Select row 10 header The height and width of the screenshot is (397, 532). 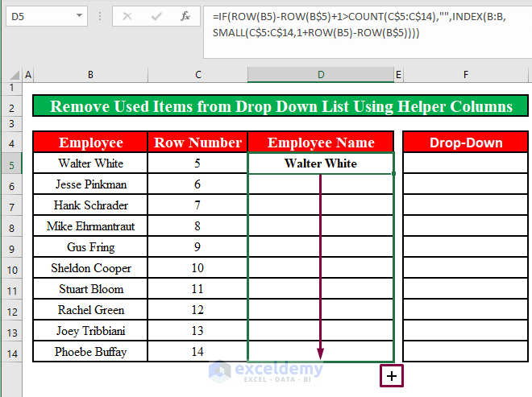11,270
